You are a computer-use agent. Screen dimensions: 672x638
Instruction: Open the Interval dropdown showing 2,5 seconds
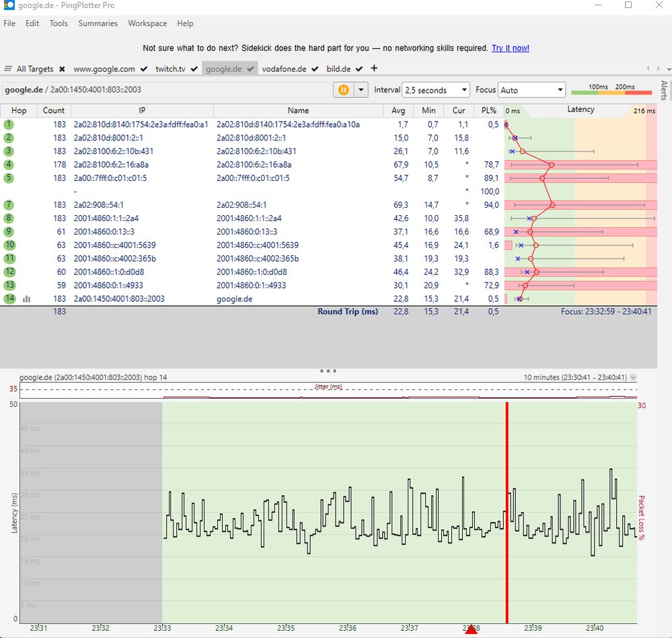(x=435, y=89)
